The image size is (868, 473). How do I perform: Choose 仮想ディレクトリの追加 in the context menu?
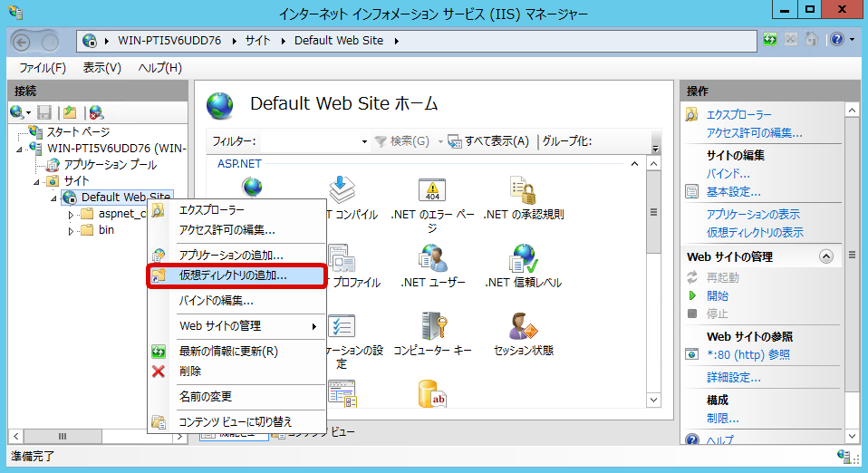point(236,275)
